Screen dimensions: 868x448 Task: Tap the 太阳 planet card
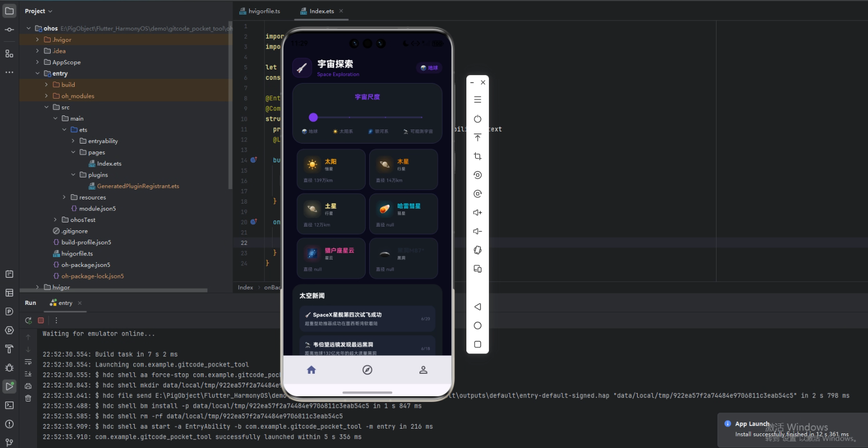tap(331, 169)
